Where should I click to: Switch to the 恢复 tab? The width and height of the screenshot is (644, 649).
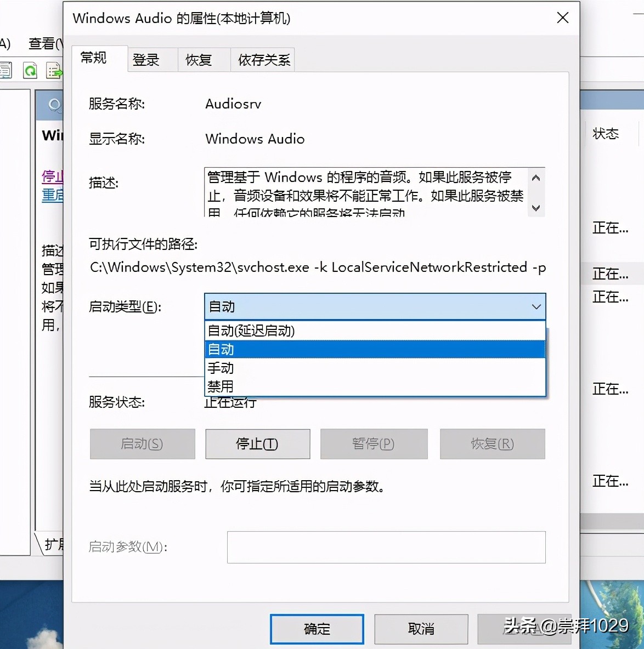(199, 60)
